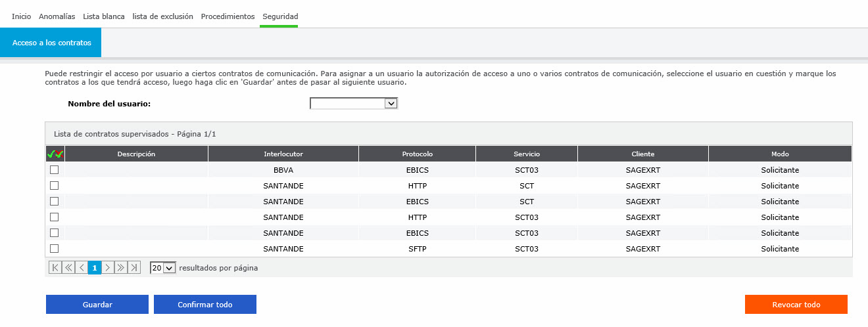Screen dimensions: 868x327
Task: Select current page number 1
Action: click(x=95, y=268)
